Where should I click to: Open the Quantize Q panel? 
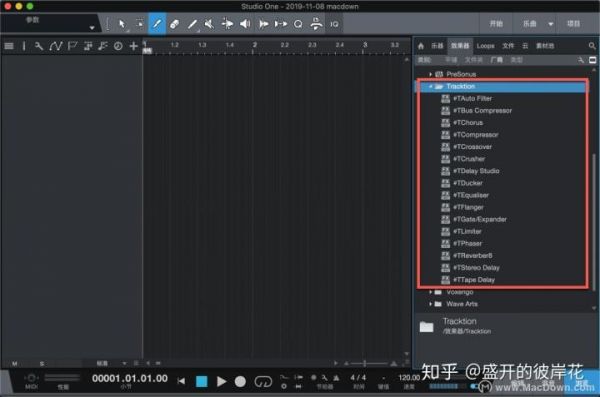(x=298, y=24)
